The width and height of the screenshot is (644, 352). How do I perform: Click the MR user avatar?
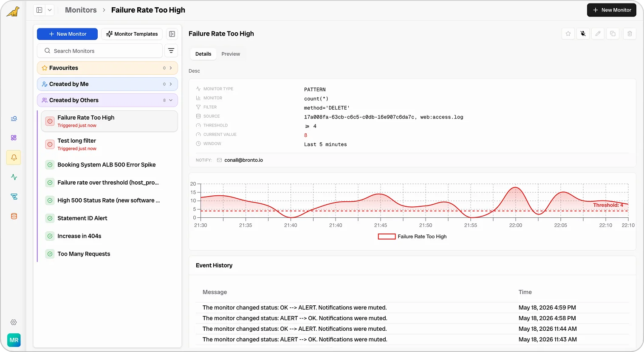point(14,340)
